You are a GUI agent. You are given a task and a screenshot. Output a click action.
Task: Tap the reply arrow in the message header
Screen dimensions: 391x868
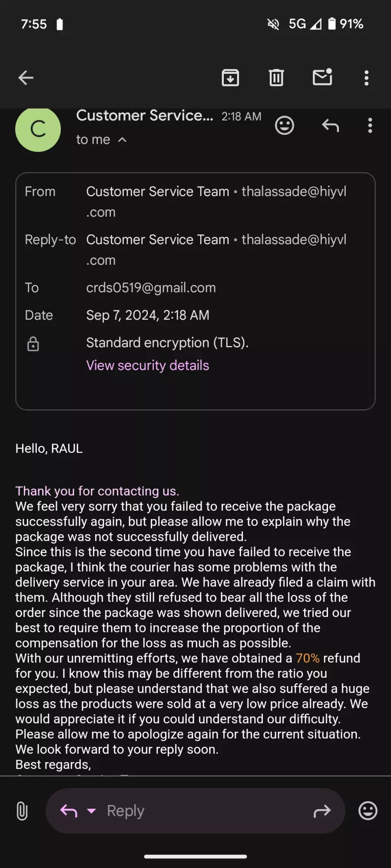(x=330, y=126)
